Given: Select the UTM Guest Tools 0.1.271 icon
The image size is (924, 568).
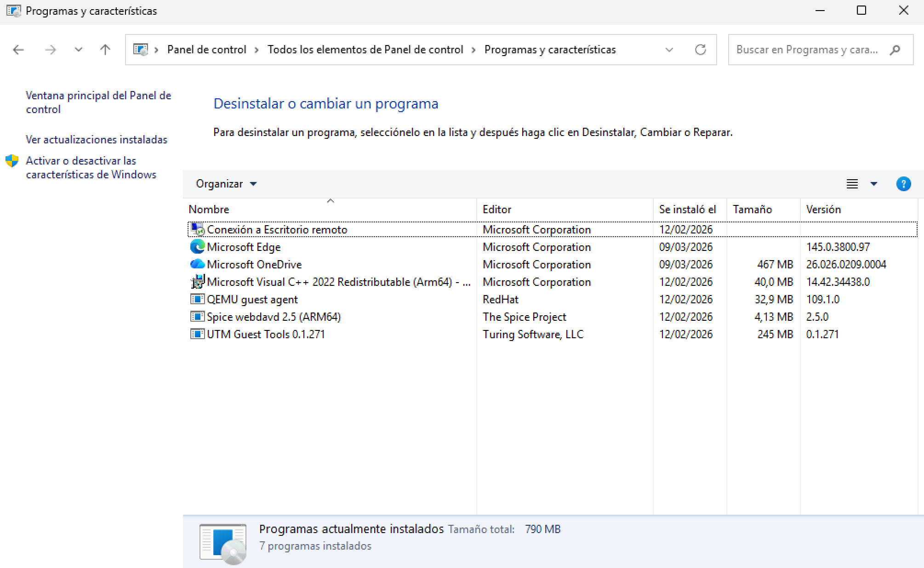Looking at the screenshot, I should [x=197, y=334].
